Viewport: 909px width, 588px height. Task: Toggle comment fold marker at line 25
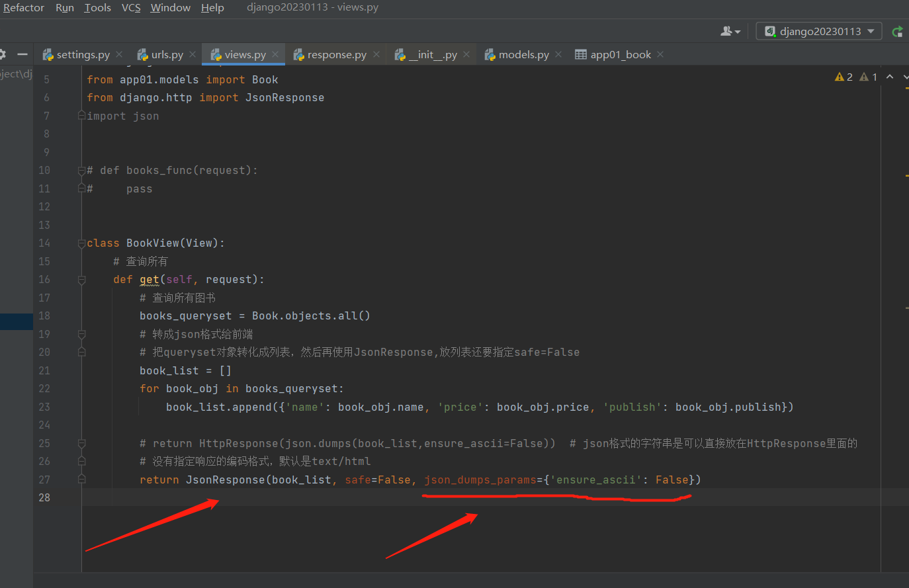coord(81,443)
